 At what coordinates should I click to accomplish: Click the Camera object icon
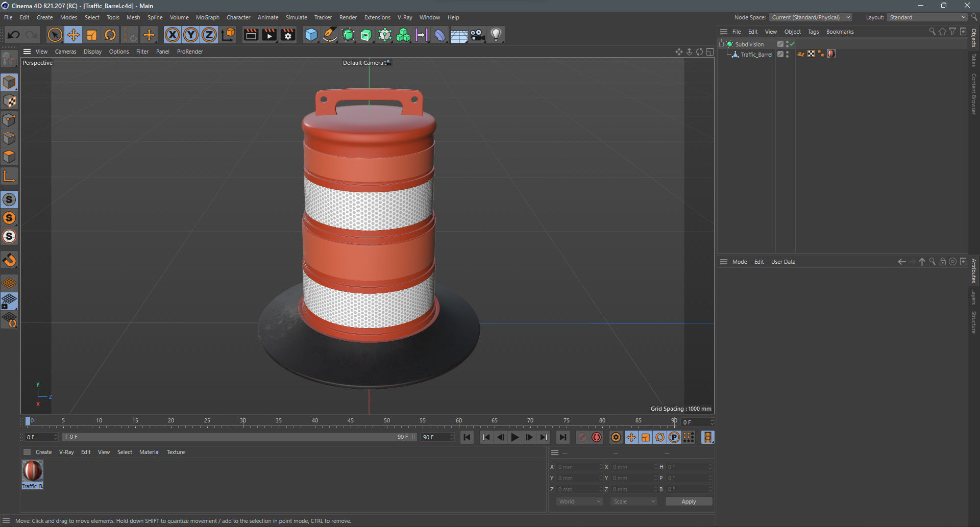[477, 35]
